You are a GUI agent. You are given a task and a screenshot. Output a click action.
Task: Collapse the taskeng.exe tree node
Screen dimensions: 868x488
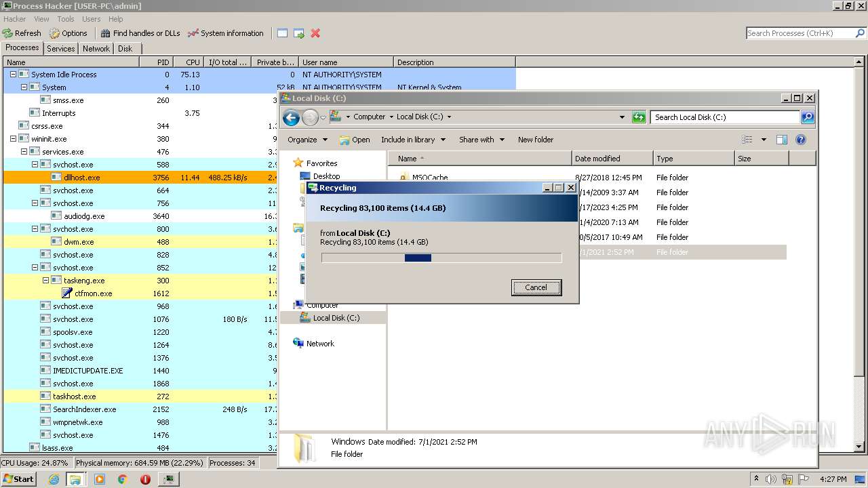coord(45,281)
